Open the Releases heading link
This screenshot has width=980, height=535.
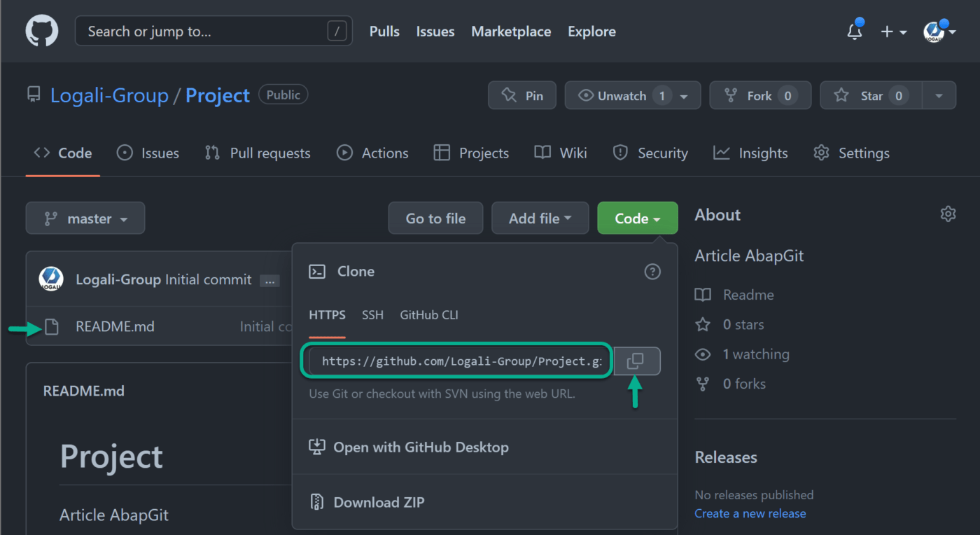point(726,457)
